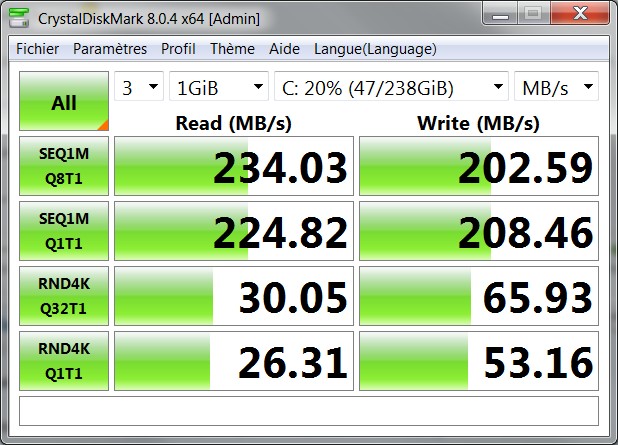Open the Aide menu
This screenshot has width=618, height=445.
(x=284, y=49)
